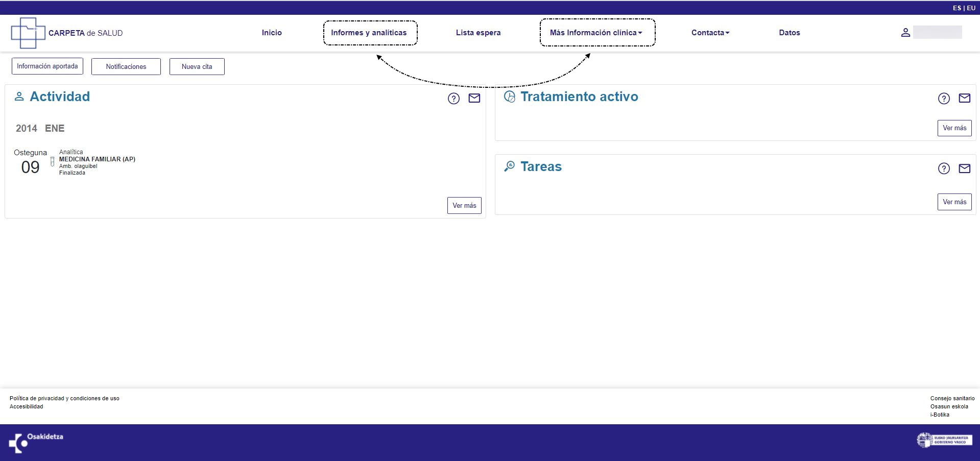Open Lista espera page
The image size is (980, 461).
(478, 33)
